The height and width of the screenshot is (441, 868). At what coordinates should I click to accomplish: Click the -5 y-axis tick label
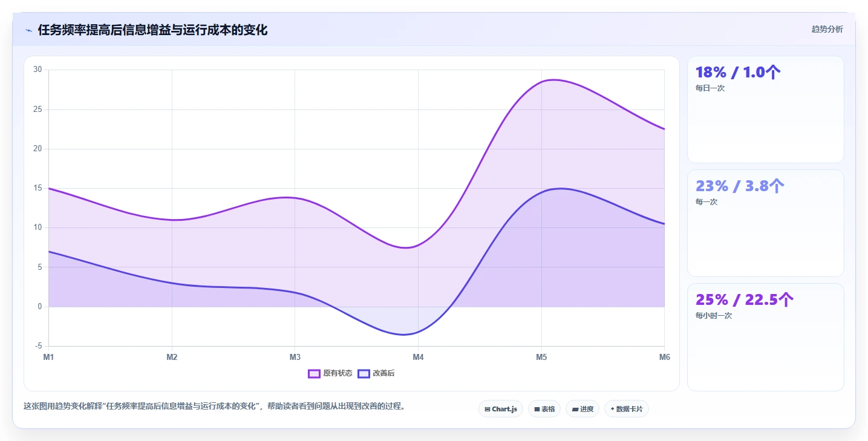pos(39,346)
